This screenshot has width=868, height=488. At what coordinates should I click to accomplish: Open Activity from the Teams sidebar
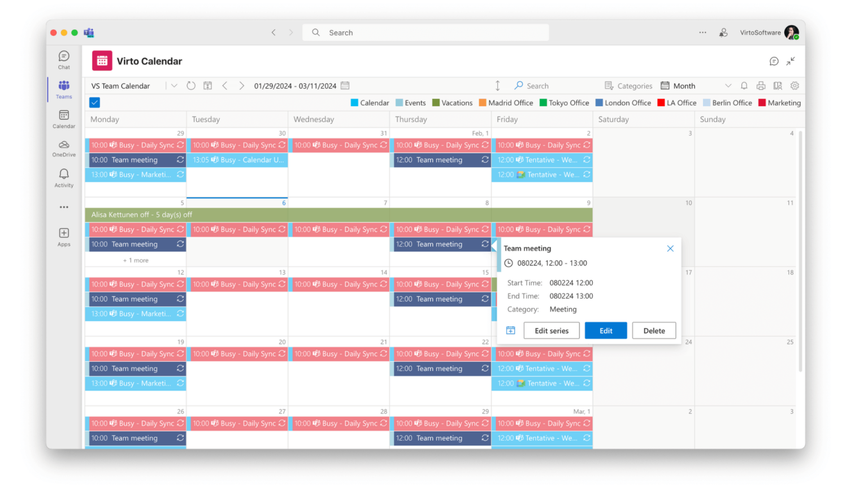[63, 178]
